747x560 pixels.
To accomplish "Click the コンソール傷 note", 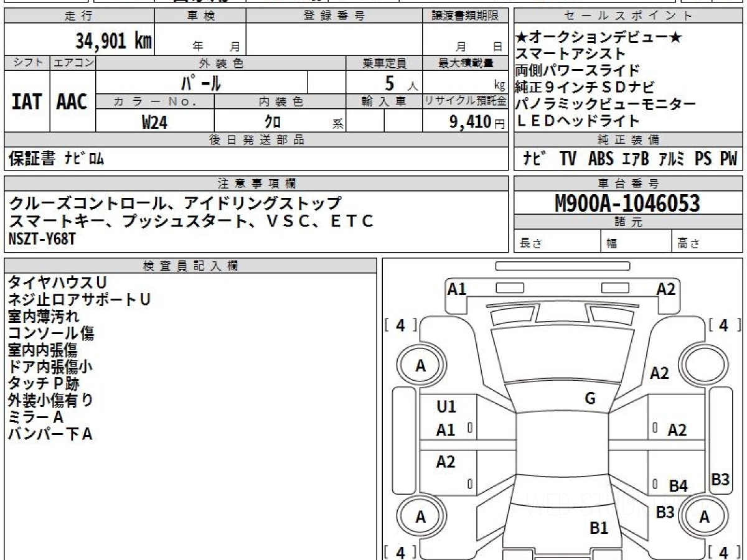I will 51,333.
